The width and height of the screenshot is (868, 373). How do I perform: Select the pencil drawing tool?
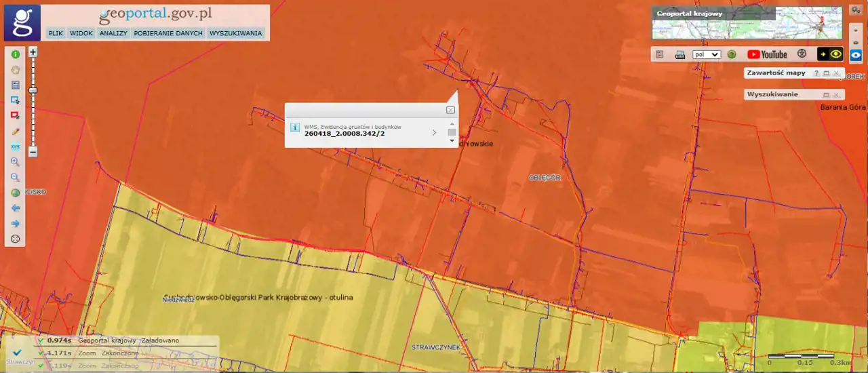15,132
